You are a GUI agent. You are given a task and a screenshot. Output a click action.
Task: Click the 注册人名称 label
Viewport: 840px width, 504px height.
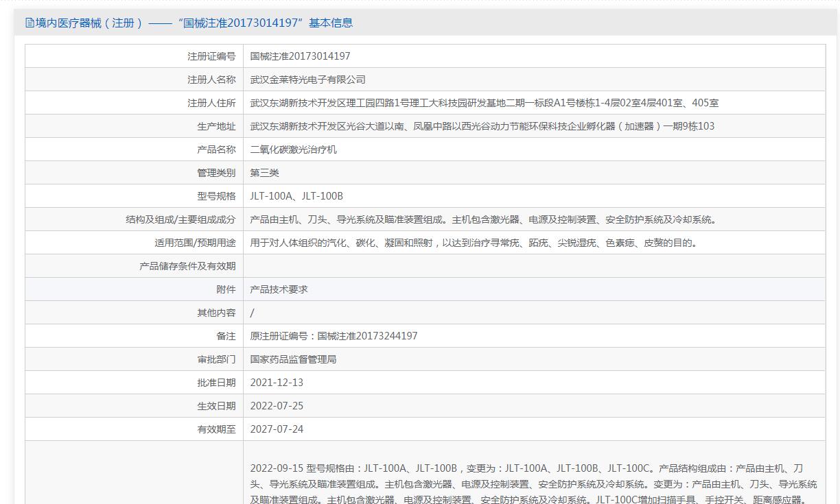[211, 80]
